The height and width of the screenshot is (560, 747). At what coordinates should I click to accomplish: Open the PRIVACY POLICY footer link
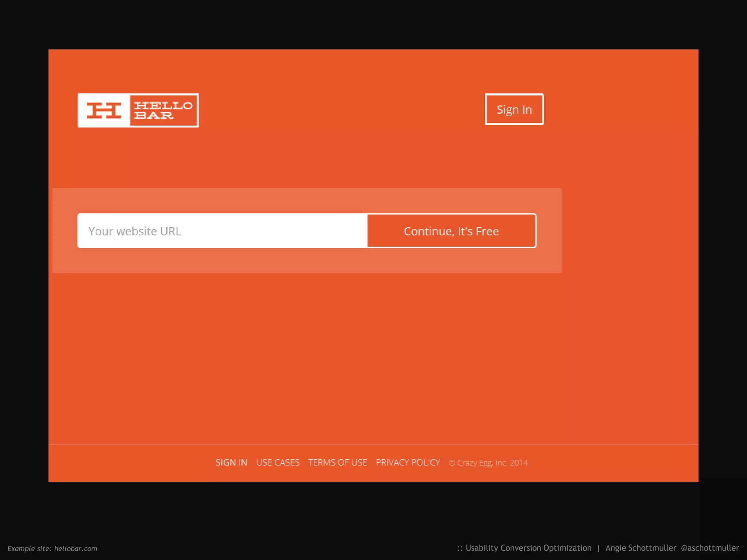[x=408, y=462]
